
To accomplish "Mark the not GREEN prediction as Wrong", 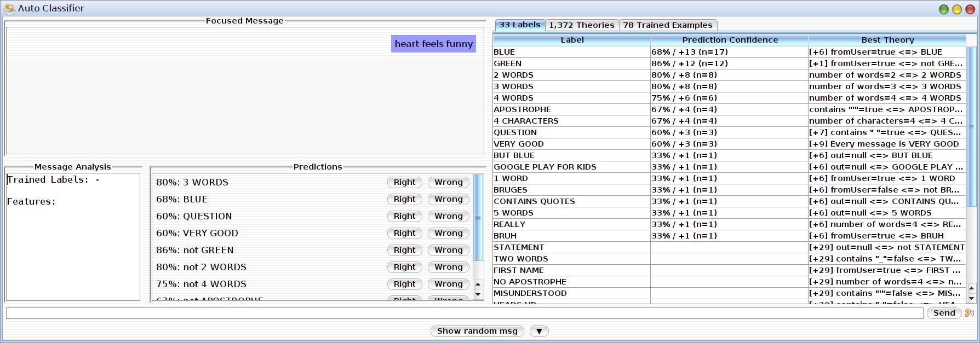I will click(x=448, y=250).
